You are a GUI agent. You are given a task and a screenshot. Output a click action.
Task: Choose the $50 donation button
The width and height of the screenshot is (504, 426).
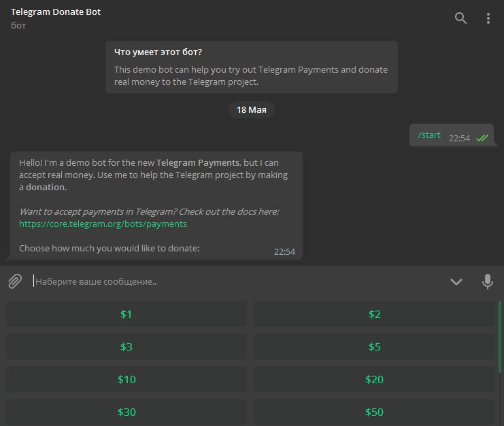pyautogui.click(x=375, y=412)
